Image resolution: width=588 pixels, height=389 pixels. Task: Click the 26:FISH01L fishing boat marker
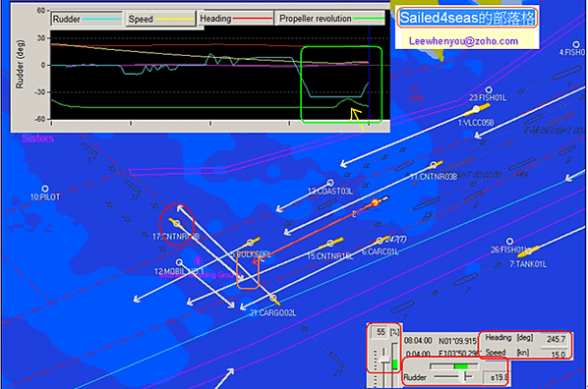coord(509,241)
